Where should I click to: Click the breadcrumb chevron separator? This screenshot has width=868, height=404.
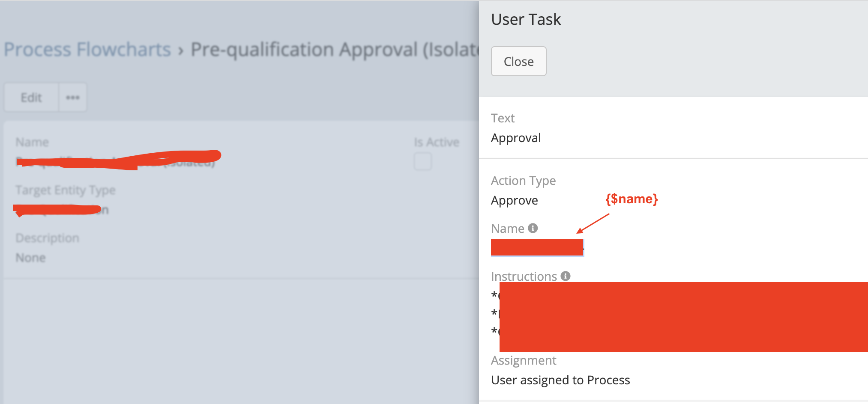point(181,50)
